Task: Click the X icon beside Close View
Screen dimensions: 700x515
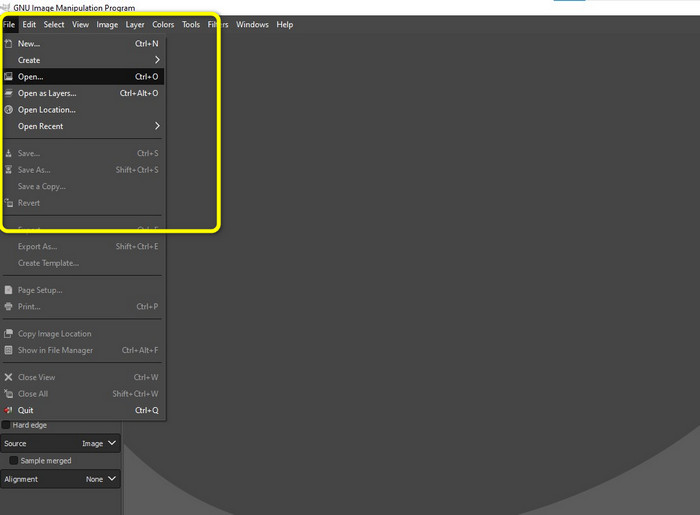Action: (x=8, y=378)
